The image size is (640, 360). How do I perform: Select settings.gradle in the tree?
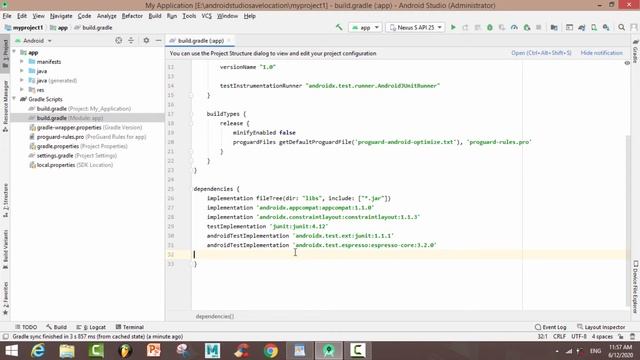(x=73, y=156)
